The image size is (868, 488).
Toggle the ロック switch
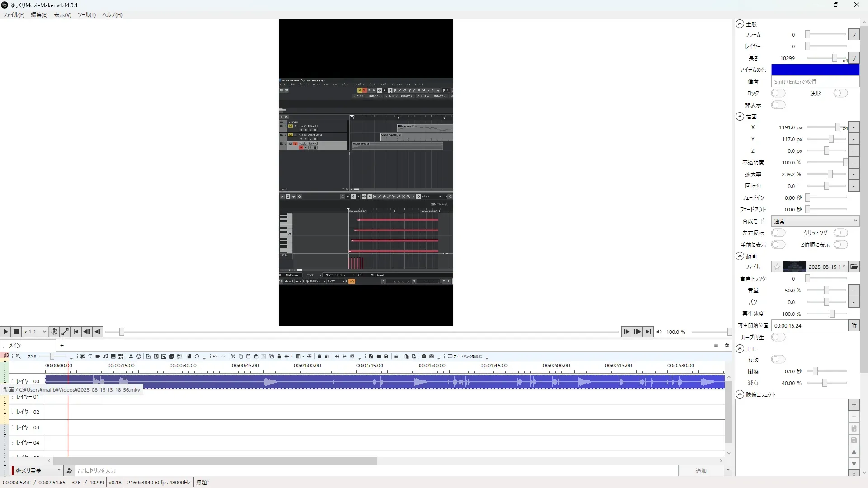click(x=778, y=94)
